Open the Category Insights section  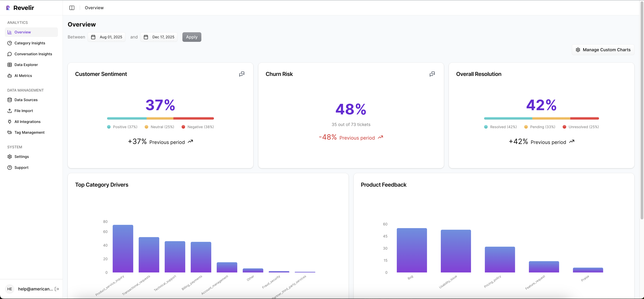(x=30, y=43)
